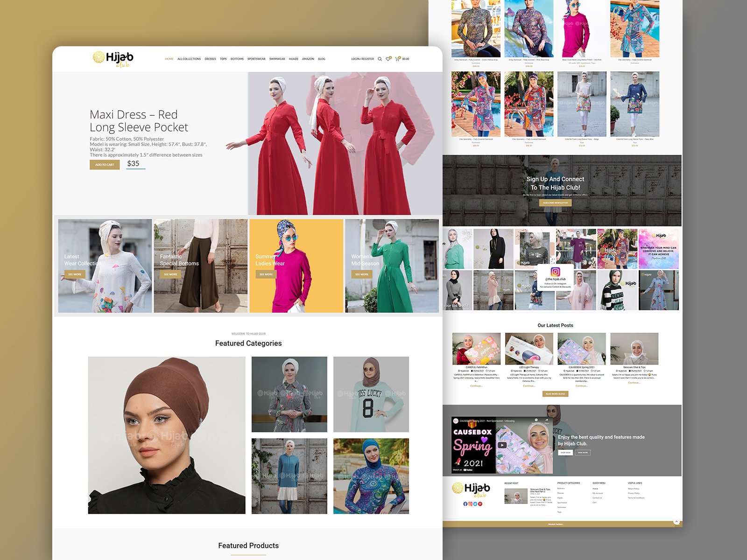The height and width of the screenshot is (560, 747).
Task: Play the CAUSEBOX Spring 2021 YouTube video
Action: (502, 445)
